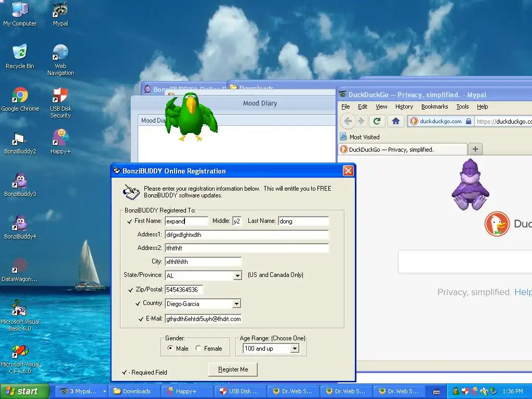This screenshot has width=532, height=399.
Task: Open the Happy+ desktop shortcut
Action: tap(60, 142)
